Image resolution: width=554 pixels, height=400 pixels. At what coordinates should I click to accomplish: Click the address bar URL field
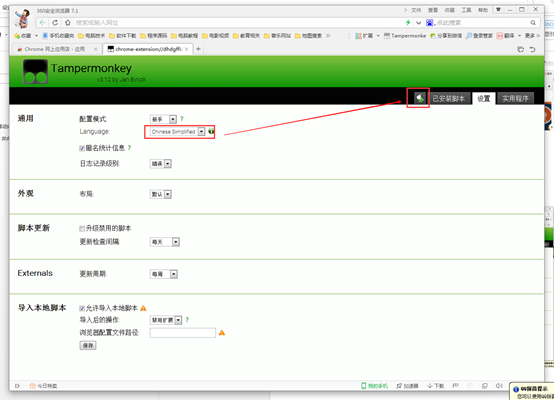tap(237, 23)
